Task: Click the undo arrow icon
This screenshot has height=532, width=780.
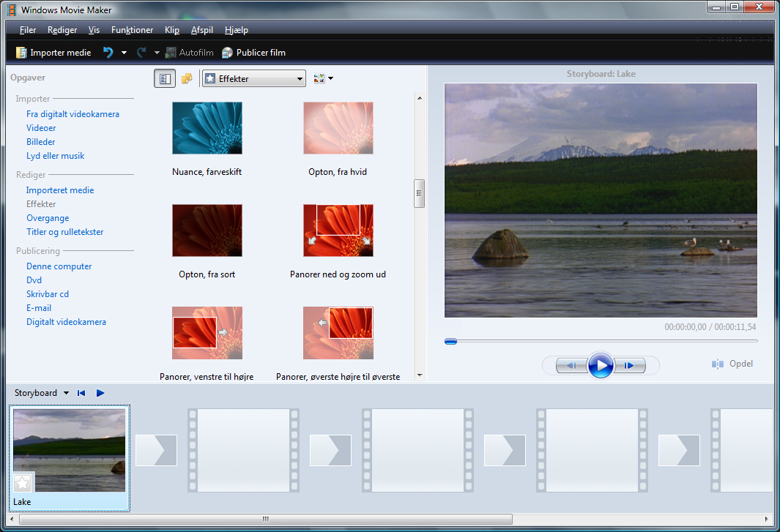Action: click(x=108, y=53)
